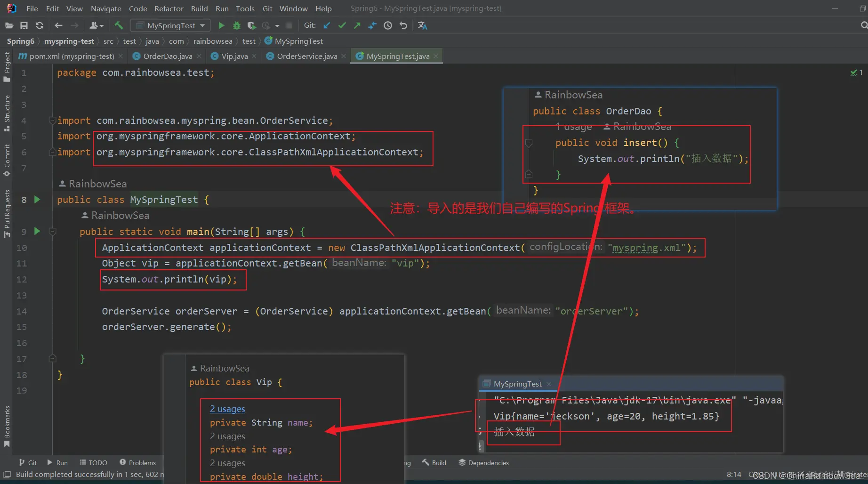This screenshot has width=868, height=484.
Task: Click the Build Project hammer icon
Action: [119, 25]
